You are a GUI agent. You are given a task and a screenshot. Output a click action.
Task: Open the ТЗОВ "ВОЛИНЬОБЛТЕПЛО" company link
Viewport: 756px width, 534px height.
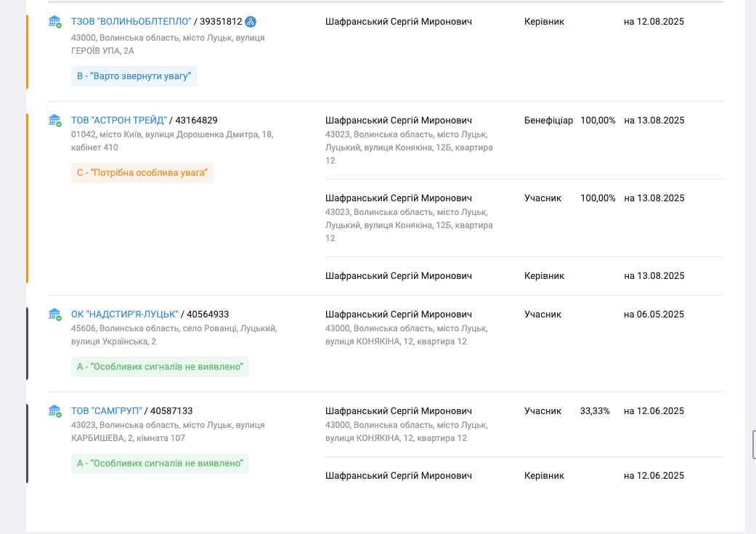131,22
